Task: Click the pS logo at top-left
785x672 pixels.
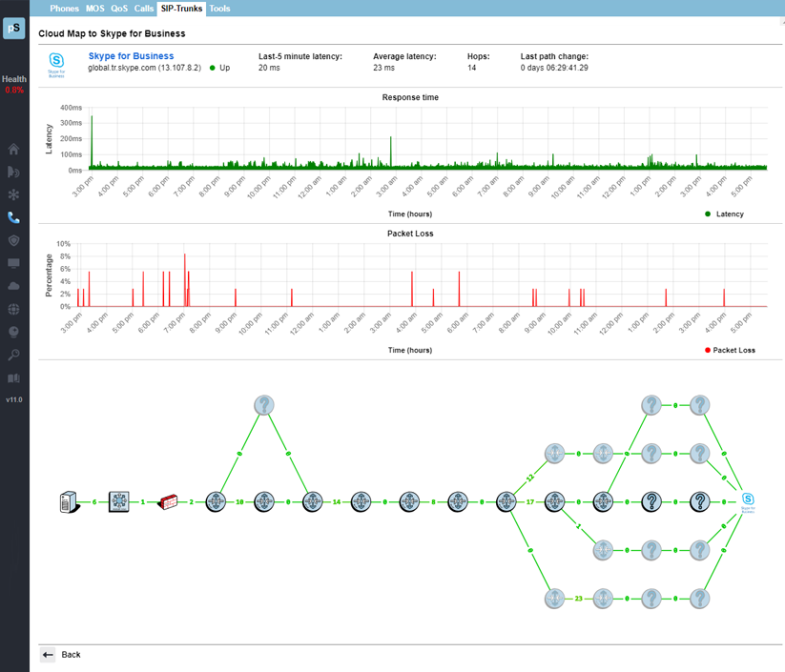Action: coord(14,28)
